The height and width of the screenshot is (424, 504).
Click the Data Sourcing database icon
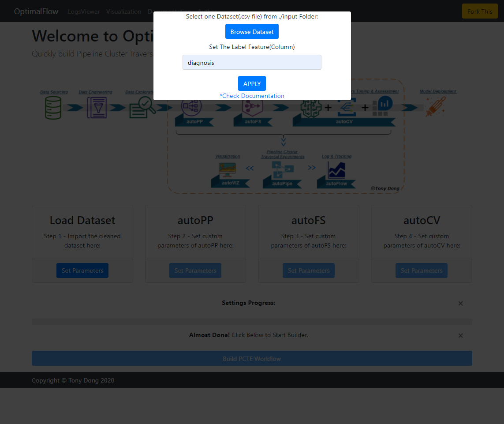click(x=53, y=108)
